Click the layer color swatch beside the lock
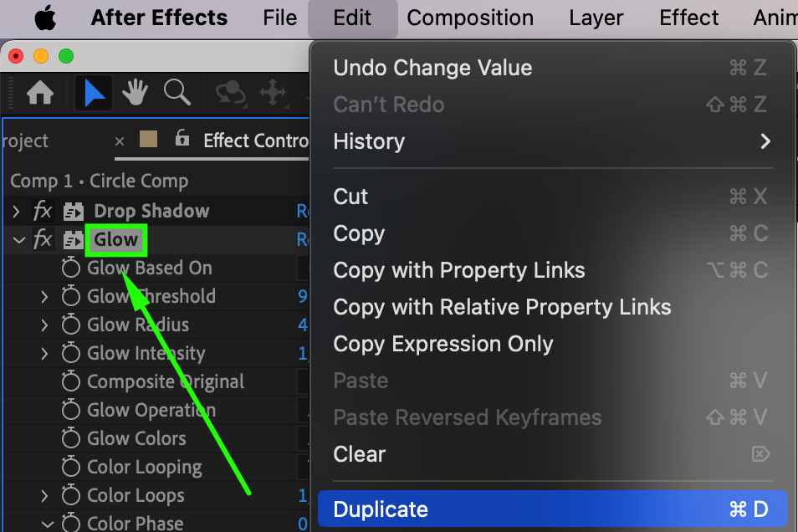Screen dimensions: 798x532 pos(148,140)
